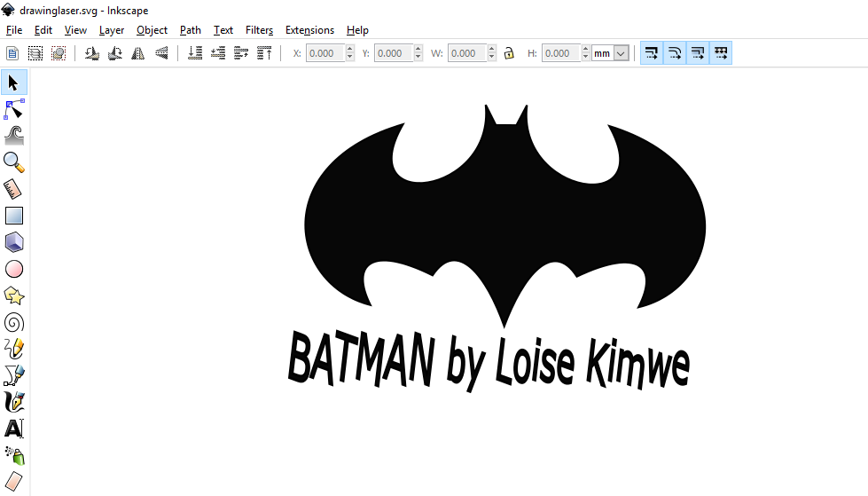Select the Ellipse circle tool
868x496 pixels.
pos(14,270)
